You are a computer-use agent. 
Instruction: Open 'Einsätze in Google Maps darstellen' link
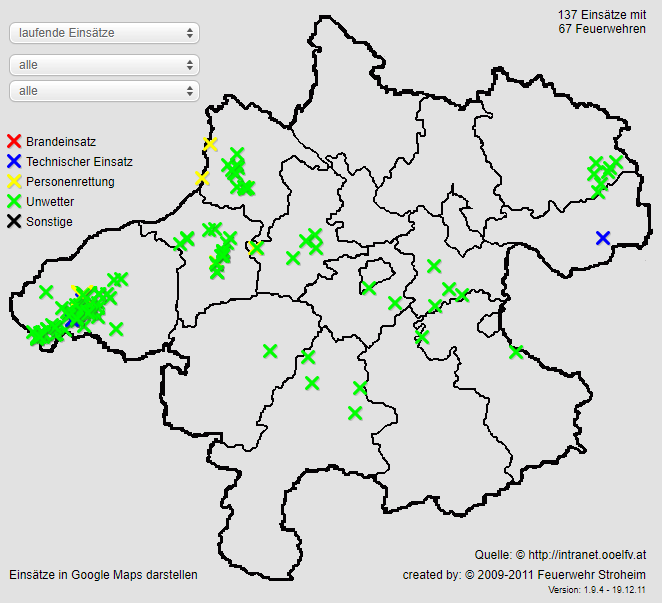103,575
